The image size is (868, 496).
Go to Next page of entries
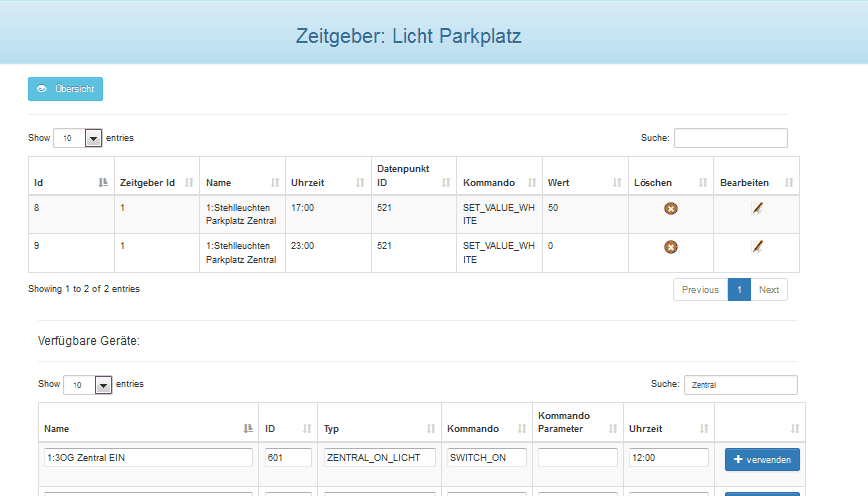point(768,290)
